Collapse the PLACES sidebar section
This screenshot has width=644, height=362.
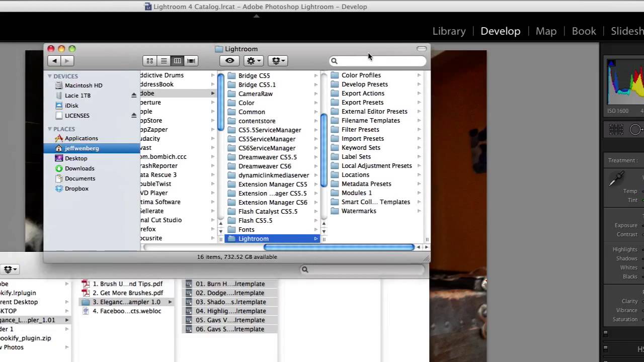point(50,129)
